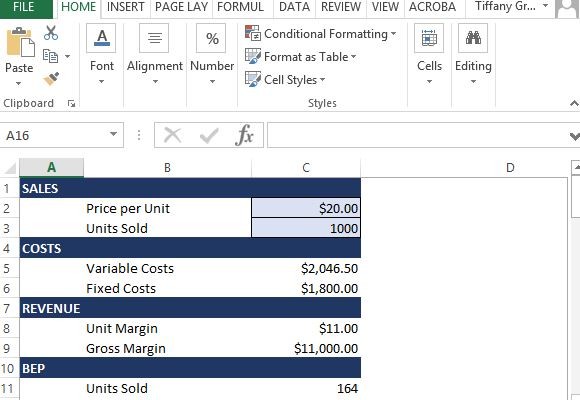
Task: Select the $2,046.50 variable costs cell
Action: (306, 268)
